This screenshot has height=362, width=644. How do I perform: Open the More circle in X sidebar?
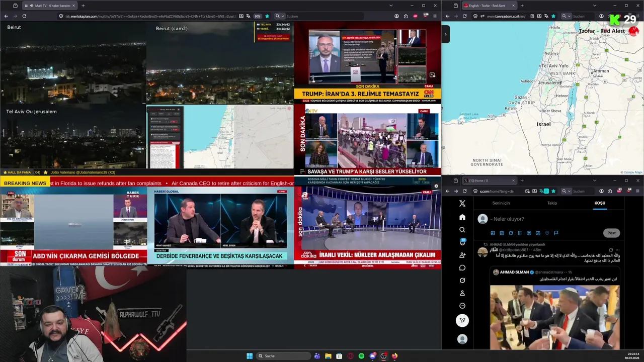[x=462, y=306]
